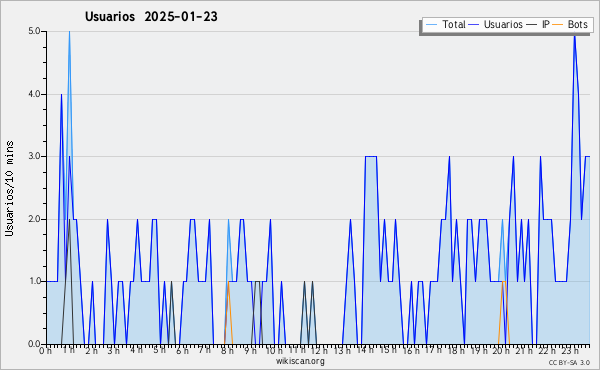Click the '4.0' y-axis value
The width and height of the screenshot is (600, 370).
pos(34,94)
